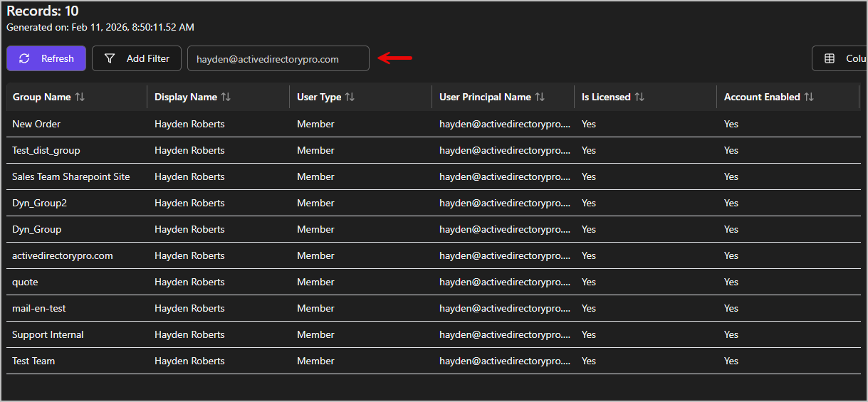Click principal name in Test_dist_group row
This screenshot has width=868, height=402.
[505, 150]
